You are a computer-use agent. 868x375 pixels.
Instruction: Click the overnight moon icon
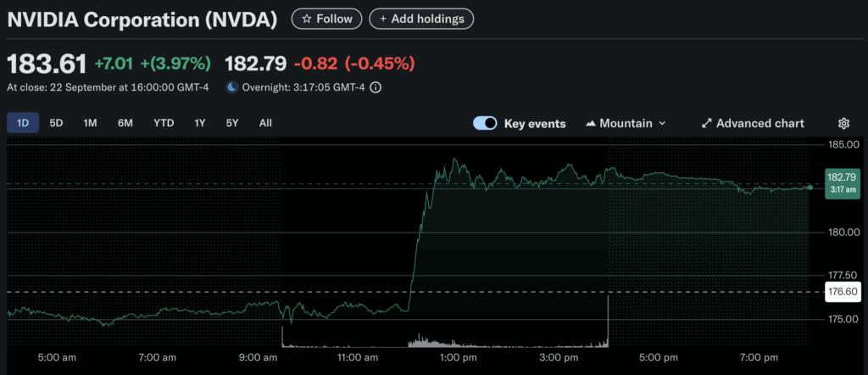[x=231, y=87]
